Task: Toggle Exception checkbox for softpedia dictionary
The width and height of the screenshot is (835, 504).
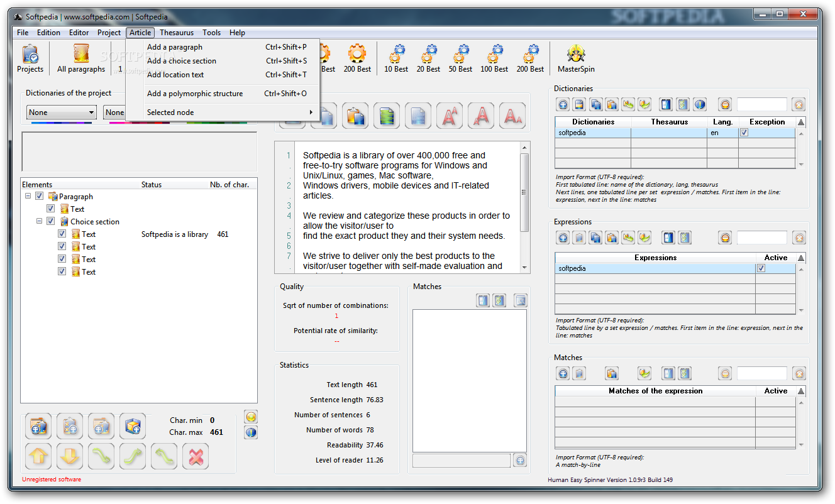Action: pos(744,133)
